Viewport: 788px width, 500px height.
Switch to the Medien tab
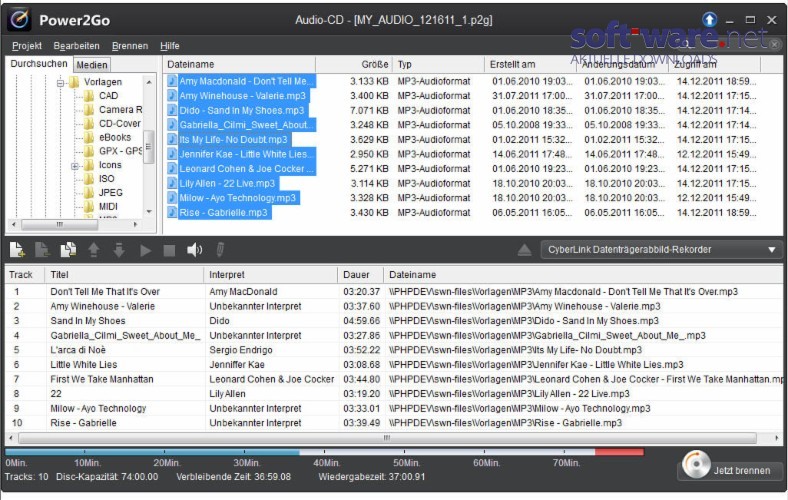(x=92, y=65)
